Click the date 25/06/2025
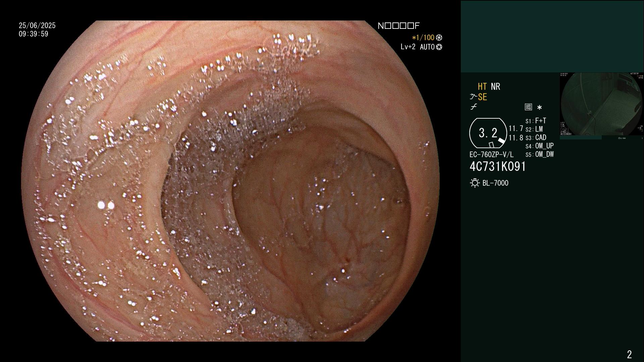Viewport: 644px width, 362px height. point(37,25)
